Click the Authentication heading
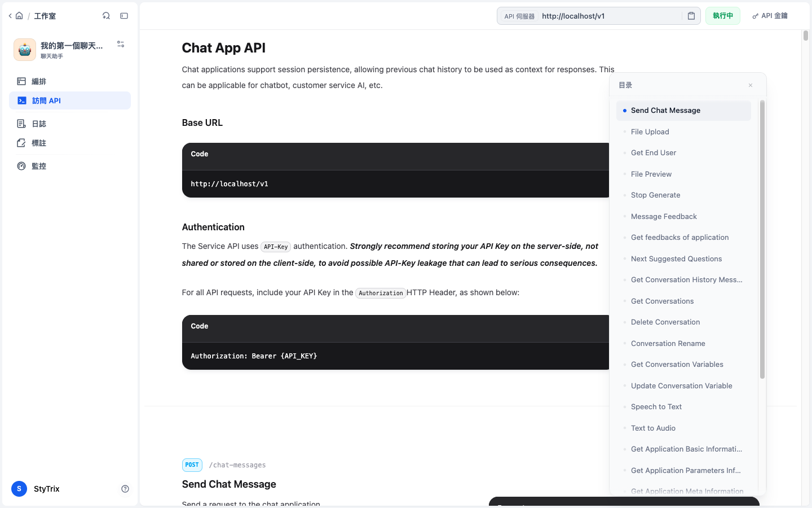 pos(213,227)
